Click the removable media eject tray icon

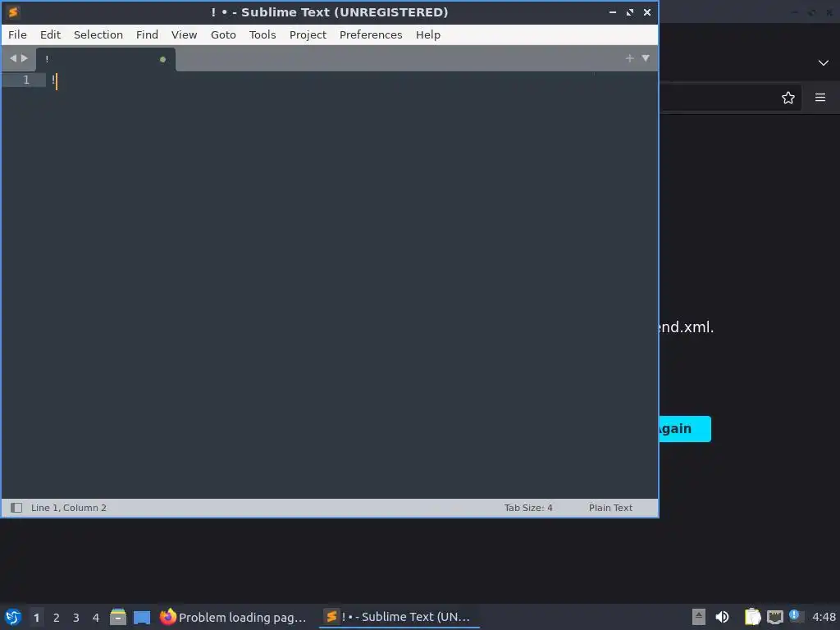click(699, 617)
